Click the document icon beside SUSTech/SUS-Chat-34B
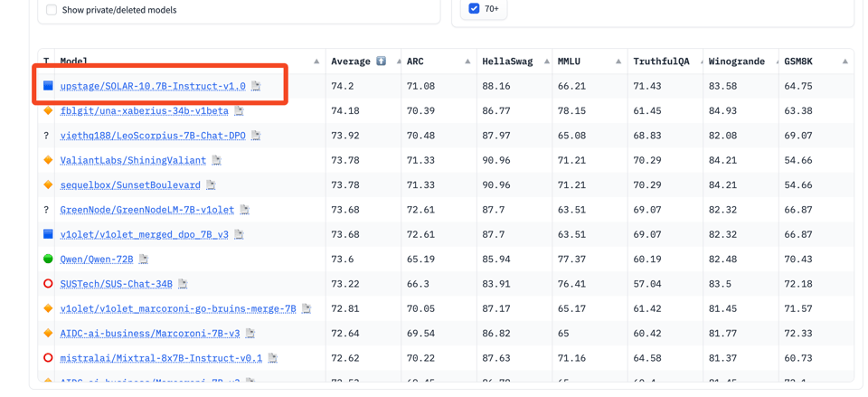The width and height of the screenshot is (868, 397). pyautogui.click(x=183, y=284)
